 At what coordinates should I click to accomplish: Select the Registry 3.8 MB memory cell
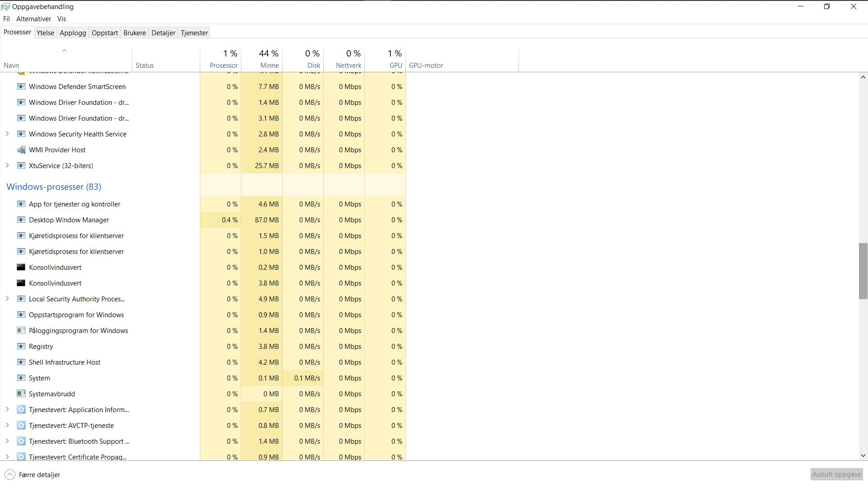point(262,346)
